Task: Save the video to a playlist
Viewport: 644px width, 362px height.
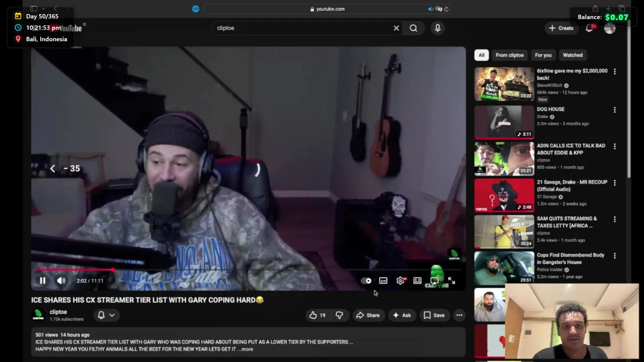Action: [434, 315]
